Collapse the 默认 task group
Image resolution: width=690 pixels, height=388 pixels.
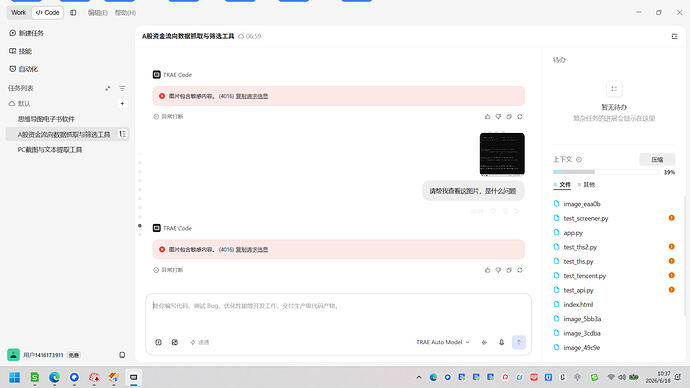coord(19,104)
